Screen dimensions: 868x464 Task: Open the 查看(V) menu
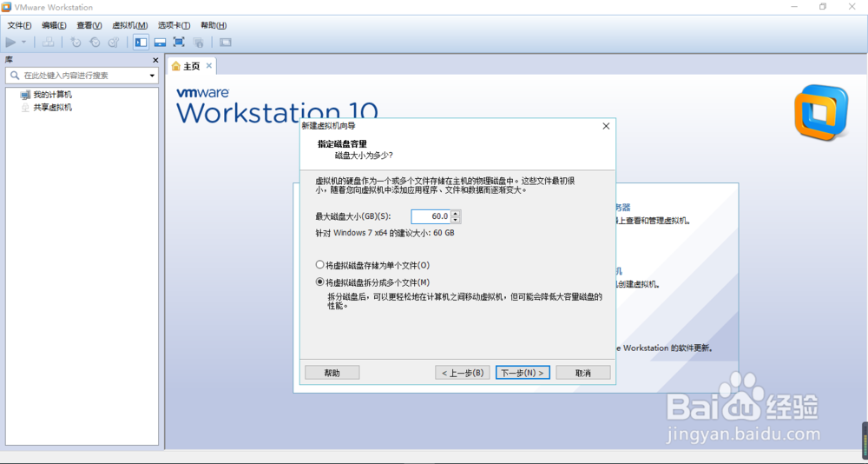89,25
